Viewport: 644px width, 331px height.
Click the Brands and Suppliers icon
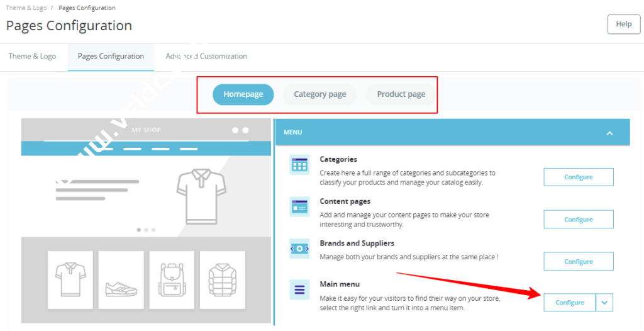click(x=299, y=249)
